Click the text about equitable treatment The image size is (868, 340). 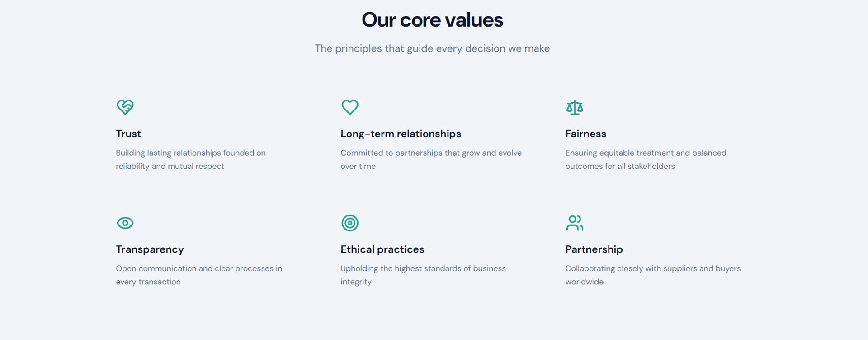point(646,159)
